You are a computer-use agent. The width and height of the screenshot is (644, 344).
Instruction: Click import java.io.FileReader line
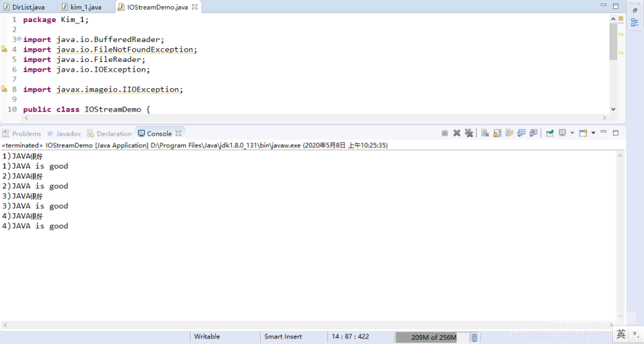84,60
